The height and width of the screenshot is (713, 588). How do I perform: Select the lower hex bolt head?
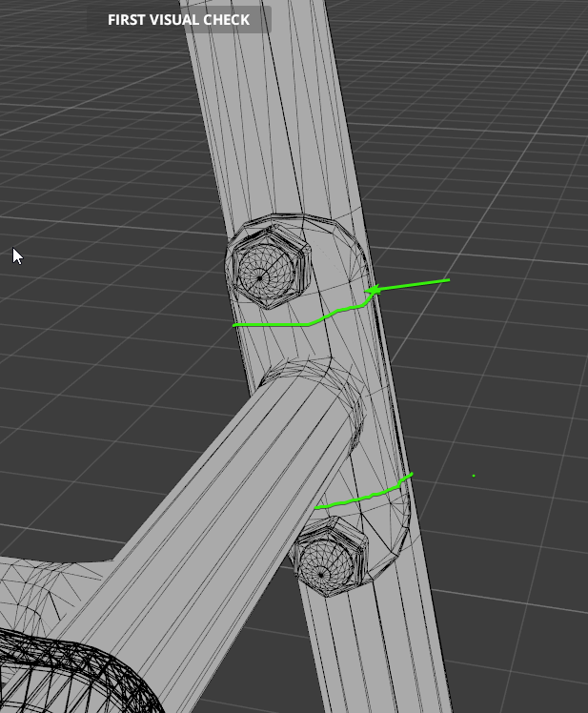(x=330, y=558)
